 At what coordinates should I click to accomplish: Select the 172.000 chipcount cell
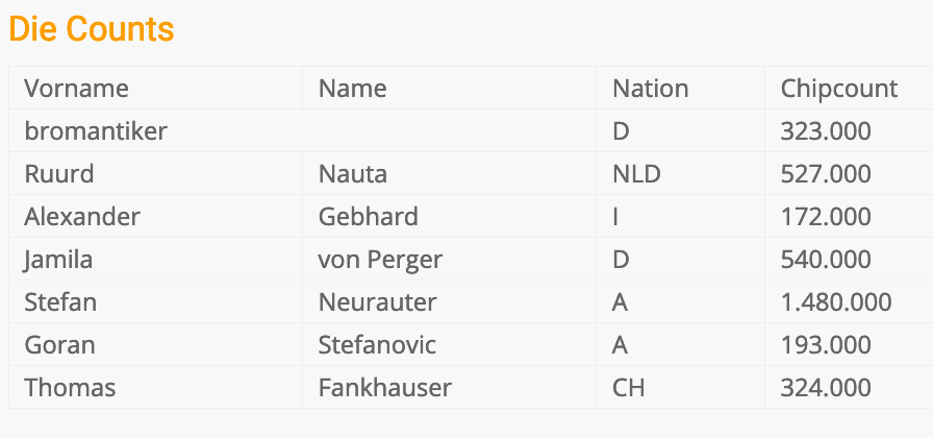point(825,217)
